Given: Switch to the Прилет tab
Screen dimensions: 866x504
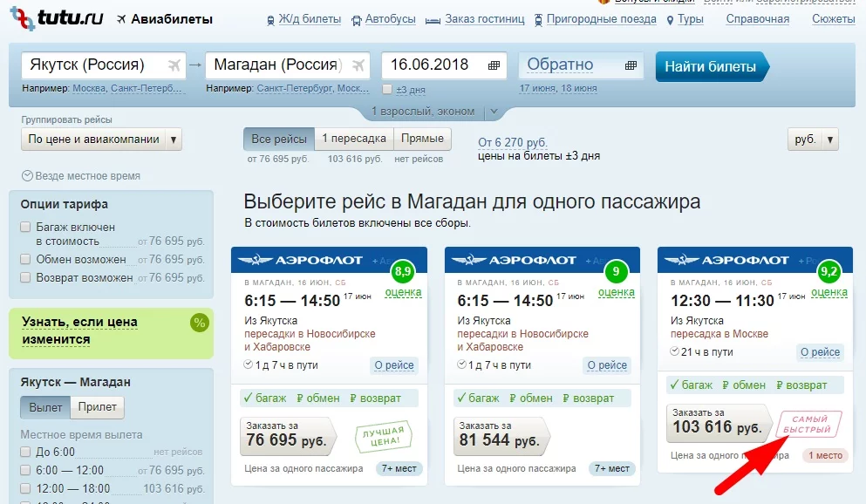Looking at the screenshot, I should click(97, 407).
